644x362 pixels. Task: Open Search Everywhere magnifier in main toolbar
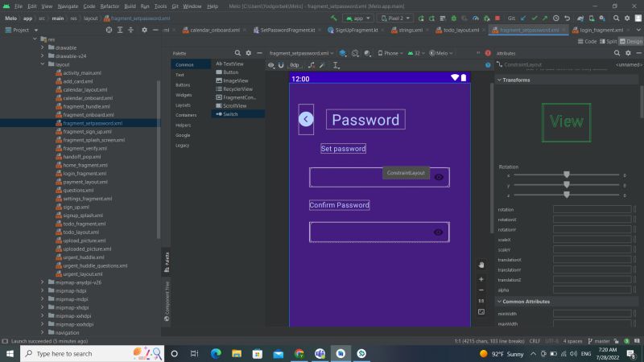[x=616, y=18]
